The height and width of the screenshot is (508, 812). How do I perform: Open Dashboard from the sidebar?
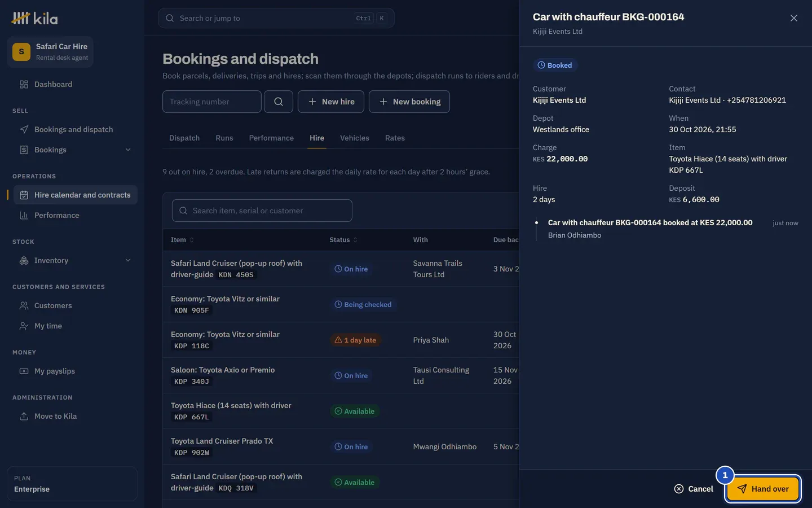[x=72, y=84]
